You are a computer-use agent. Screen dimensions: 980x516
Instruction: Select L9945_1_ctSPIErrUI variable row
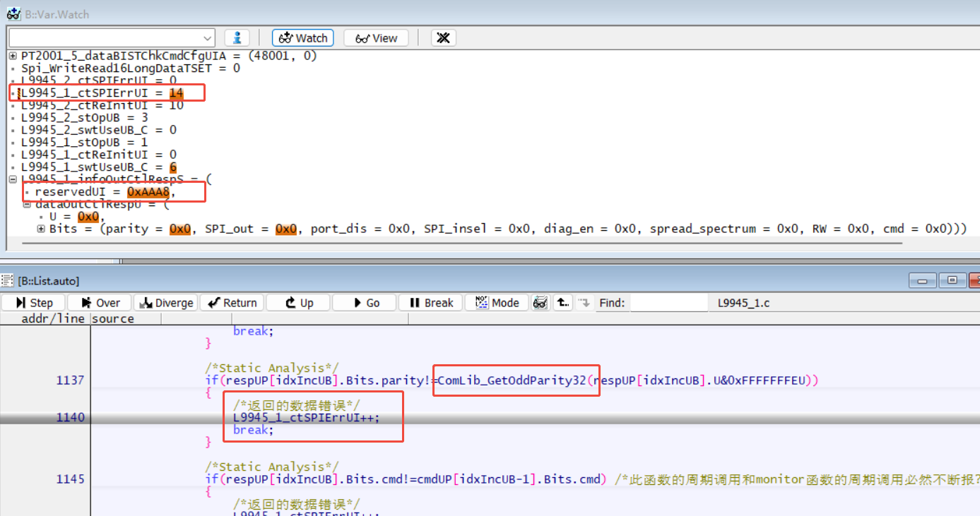[102, 93]
